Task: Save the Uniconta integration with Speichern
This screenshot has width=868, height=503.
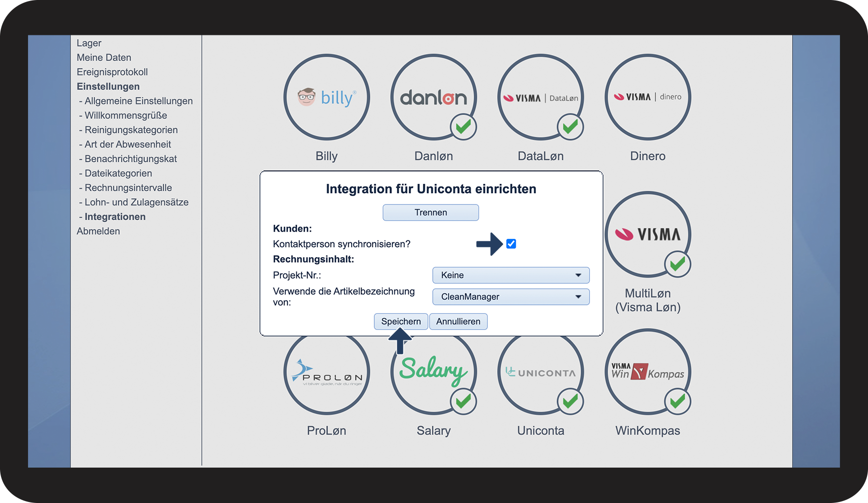Action: point(401,322)
